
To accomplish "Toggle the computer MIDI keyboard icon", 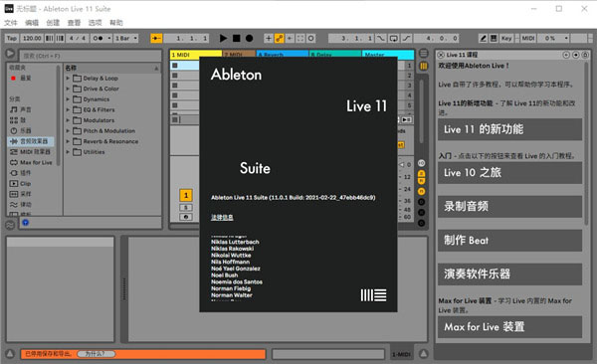I will point(494,38).
